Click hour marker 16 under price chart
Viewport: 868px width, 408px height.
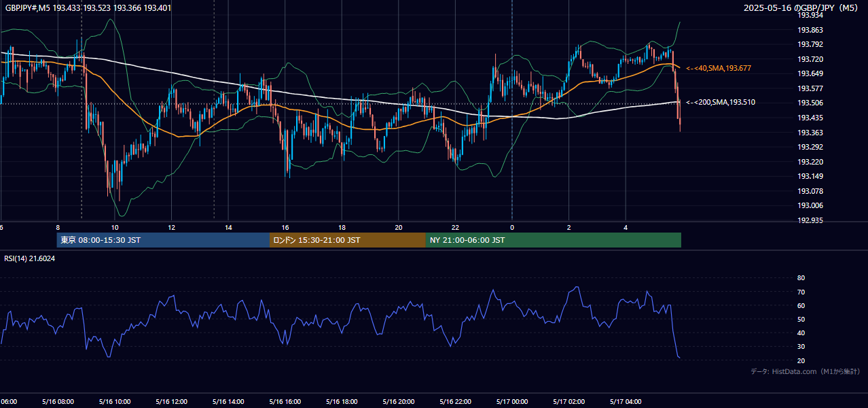[x=285, y=227]
